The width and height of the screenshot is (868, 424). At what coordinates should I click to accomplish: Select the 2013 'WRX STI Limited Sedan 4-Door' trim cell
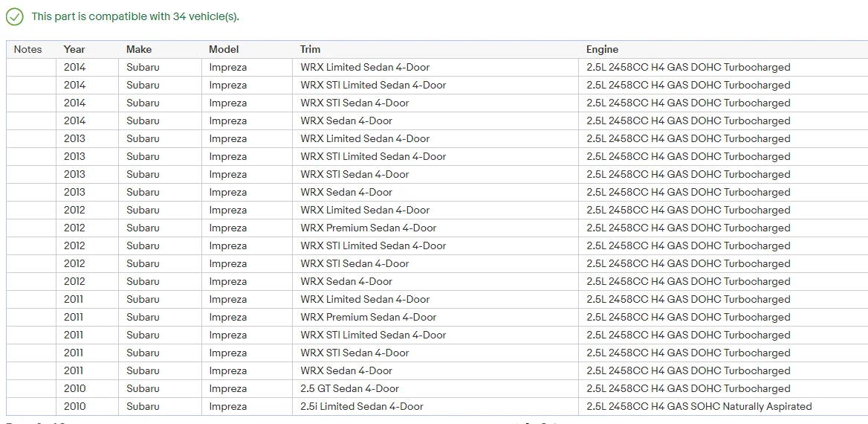[x=435, y=156]
